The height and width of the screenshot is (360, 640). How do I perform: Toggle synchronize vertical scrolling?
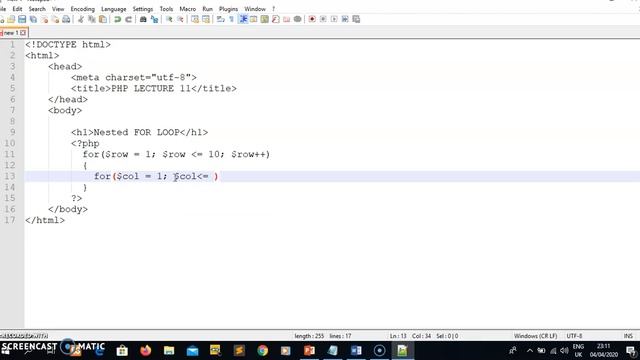[x=195, y=19]
